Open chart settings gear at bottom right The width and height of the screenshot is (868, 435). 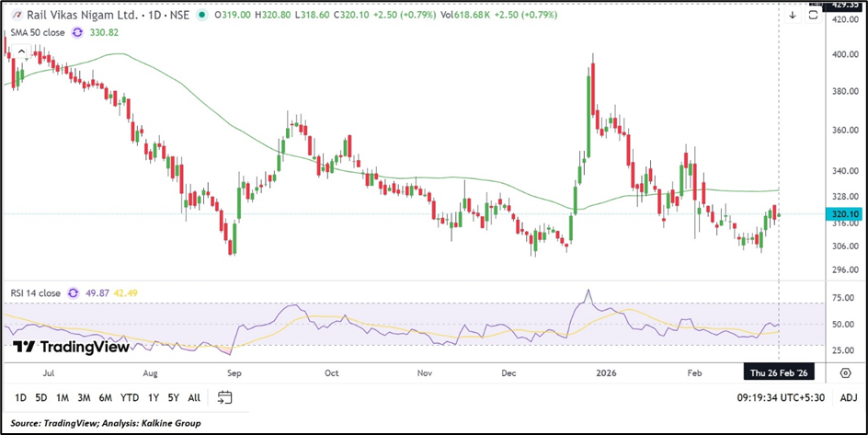pos(845,372)
